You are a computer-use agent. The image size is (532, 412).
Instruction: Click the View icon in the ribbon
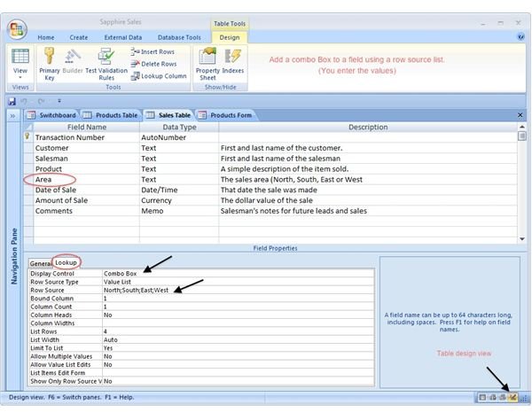click(x=20, y=57)
